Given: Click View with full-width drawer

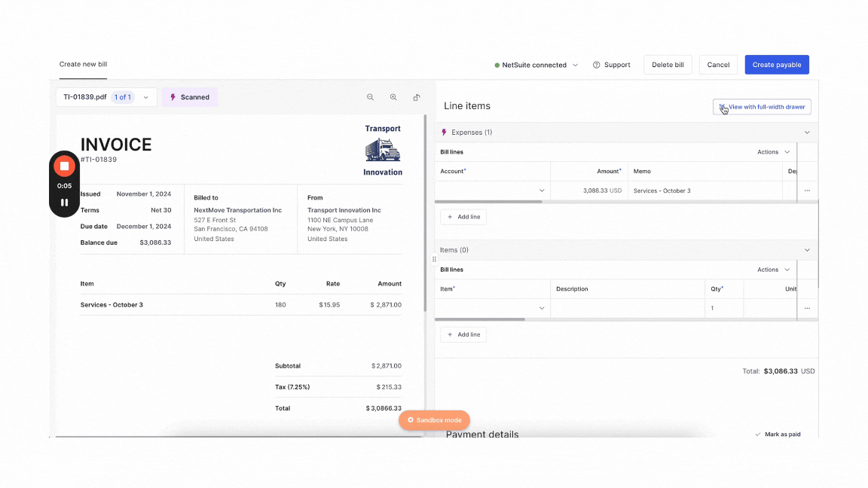Looking at the screenshot, I should (762, 107).
